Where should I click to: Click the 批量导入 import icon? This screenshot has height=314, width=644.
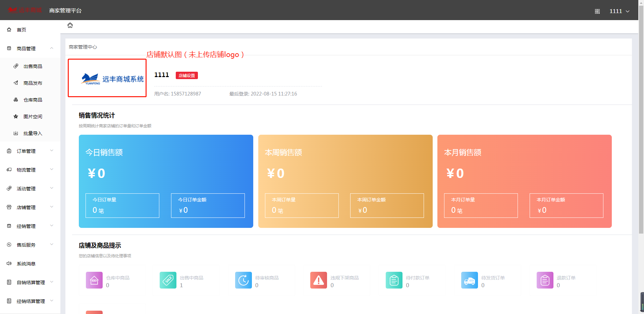(16, 133)
